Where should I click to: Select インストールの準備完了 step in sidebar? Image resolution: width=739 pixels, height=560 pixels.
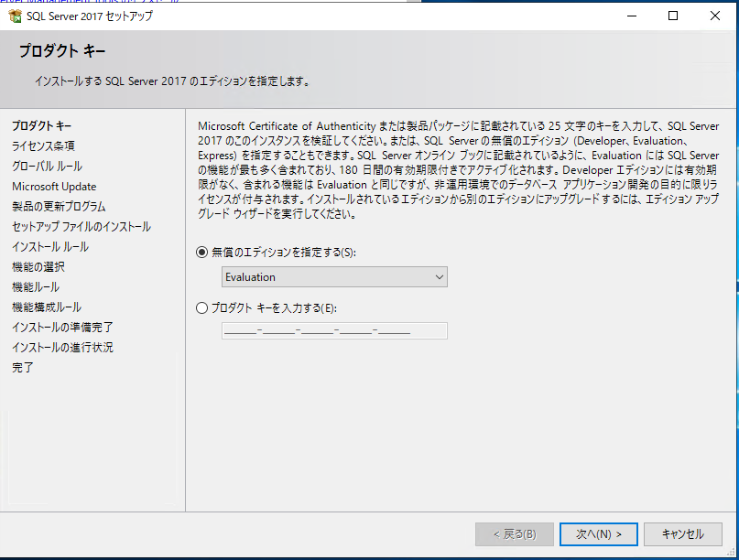coord(62,328)
